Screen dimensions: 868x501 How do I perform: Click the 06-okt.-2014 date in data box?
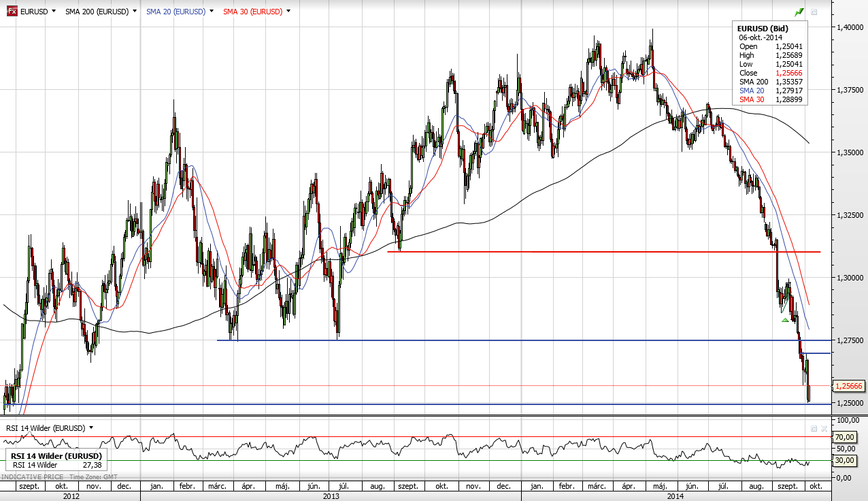(761, 37)
